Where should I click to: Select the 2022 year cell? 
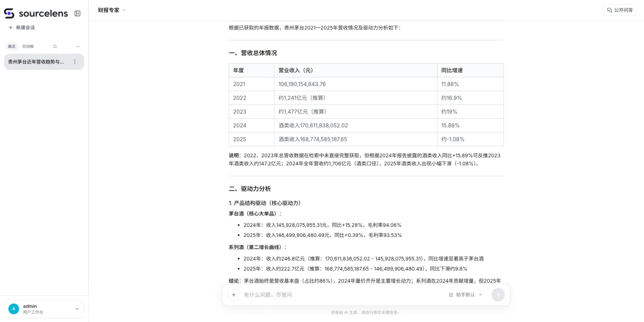252,98
